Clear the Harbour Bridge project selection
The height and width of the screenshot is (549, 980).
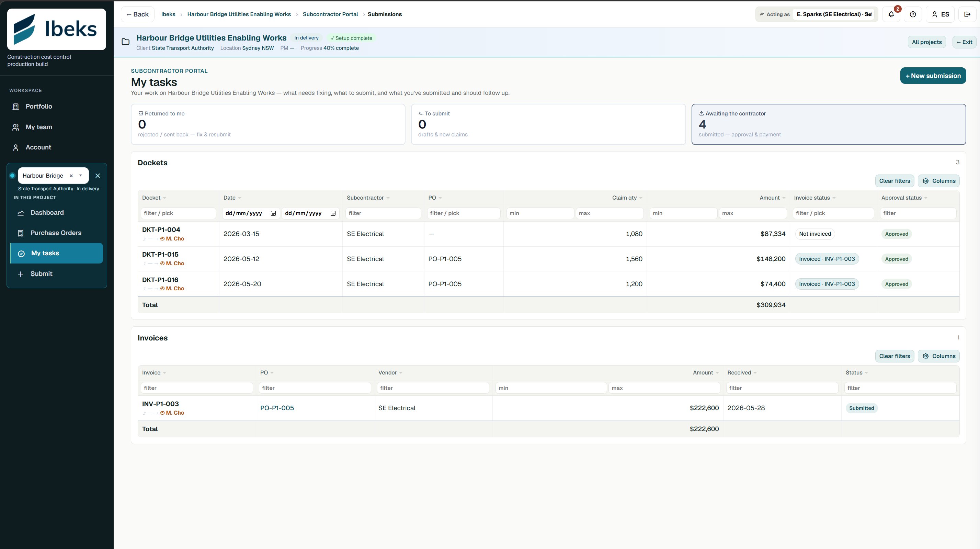coord(71,176)
